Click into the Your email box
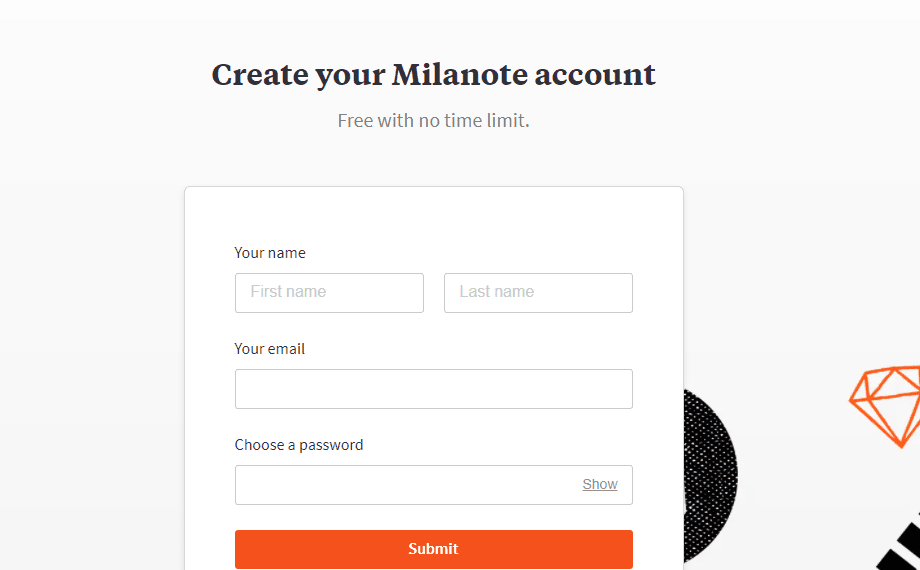The height and width of the screenshot is (570, 920). click(x=434, y=389)
